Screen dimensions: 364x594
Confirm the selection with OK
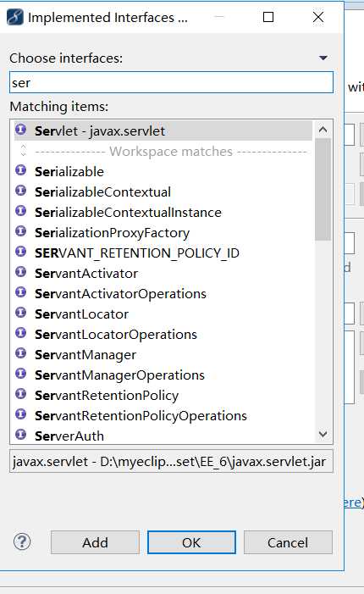[191, 542]
